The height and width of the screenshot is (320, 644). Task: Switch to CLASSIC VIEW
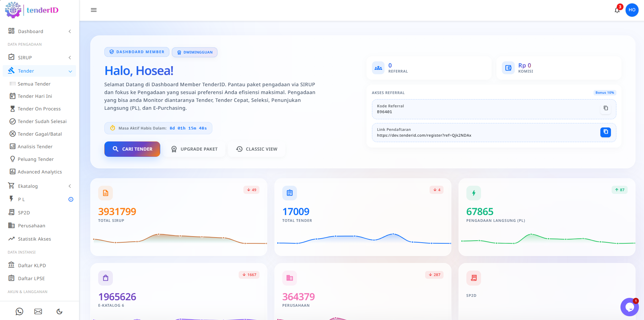[x=257, y=149]
